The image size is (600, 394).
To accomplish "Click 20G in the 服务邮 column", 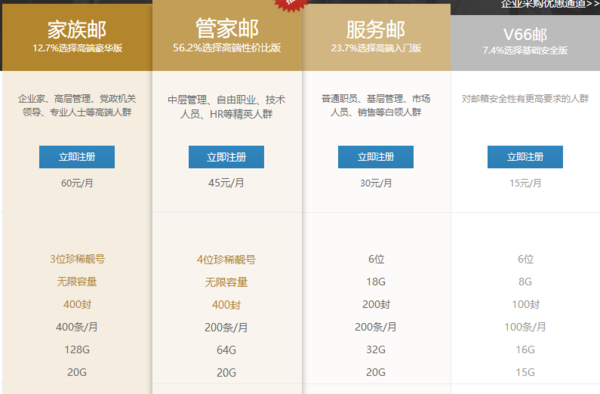I will point(376,372).
